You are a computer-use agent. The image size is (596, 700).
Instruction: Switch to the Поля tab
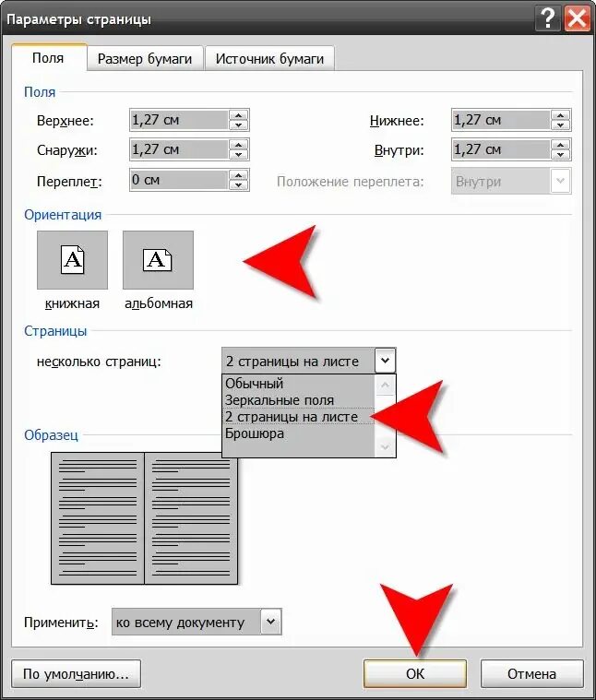(48, 58)
